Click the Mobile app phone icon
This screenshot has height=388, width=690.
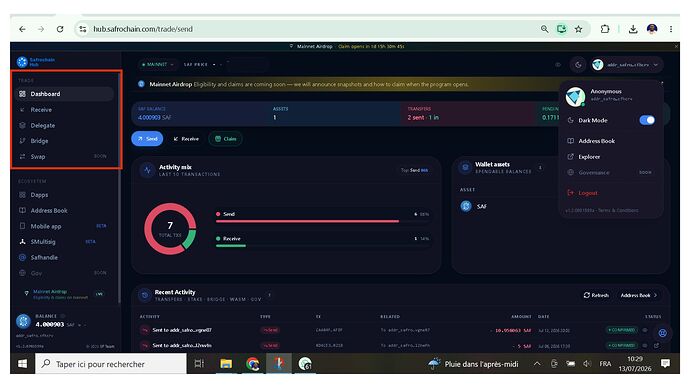click(x=22, y=226)
